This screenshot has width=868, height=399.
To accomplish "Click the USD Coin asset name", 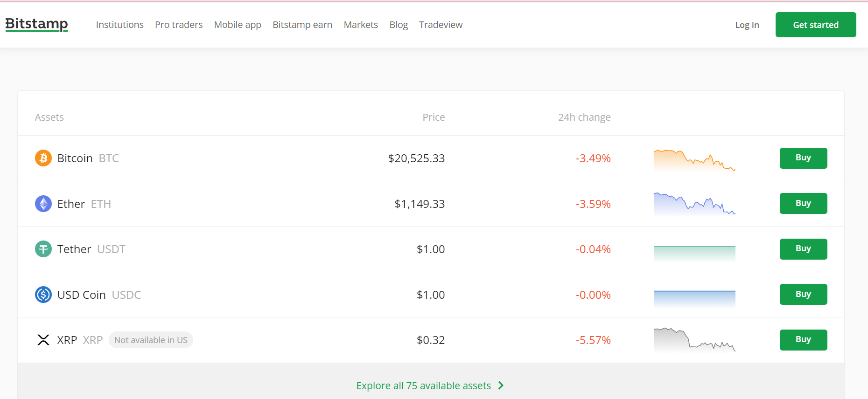I will 82,295.
